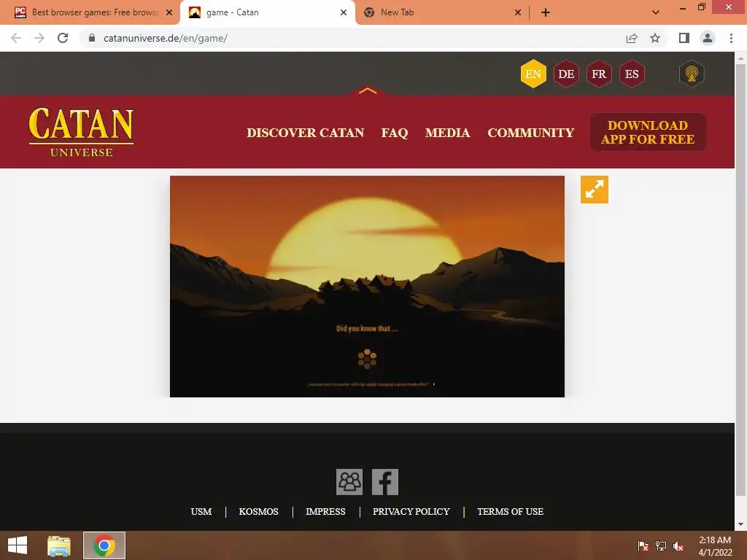Viewport: 747px width, 560px height.
Task: Close the Best browser games tab
Action: pyautogui.click(x=169, y=12)
